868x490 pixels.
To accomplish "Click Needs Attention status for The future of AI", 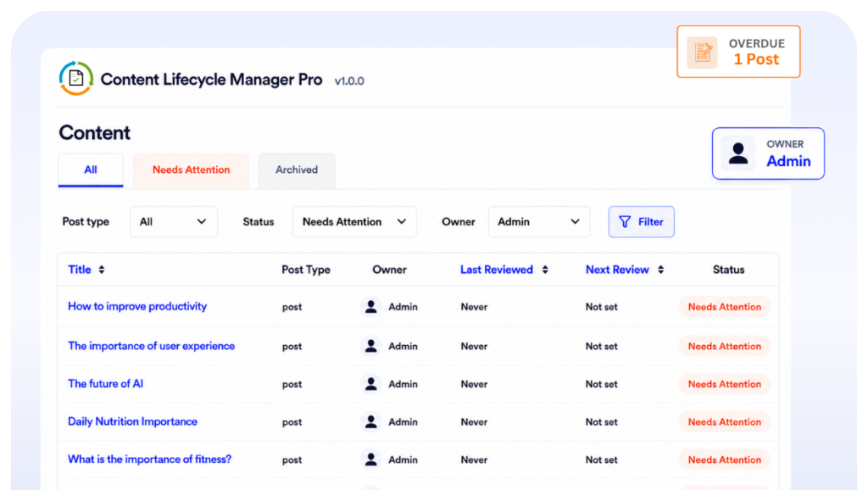I will click(x=724, y=384).
